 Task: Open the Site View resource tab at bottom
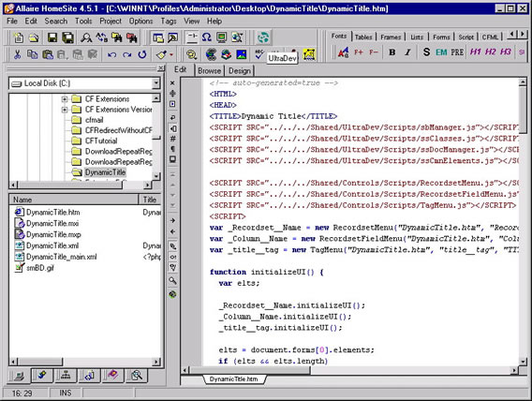65,375
